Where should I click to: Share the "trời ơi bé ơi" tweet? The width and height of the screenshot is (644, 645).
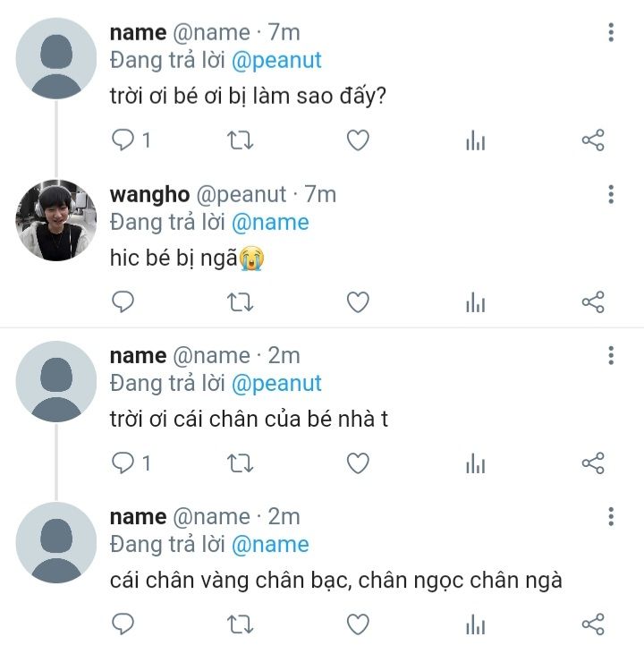pos(593,140)
